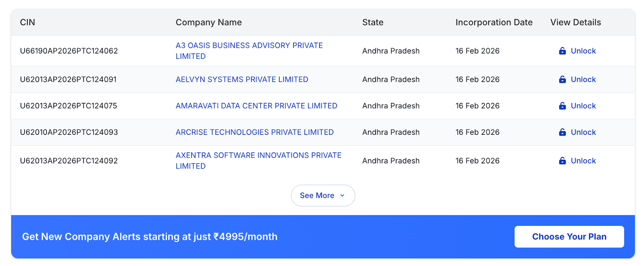Unlock details for CIN U66190AP2026PTC124062
The width and height of the screenshot is (644, 266).
(x=583, y=51)
